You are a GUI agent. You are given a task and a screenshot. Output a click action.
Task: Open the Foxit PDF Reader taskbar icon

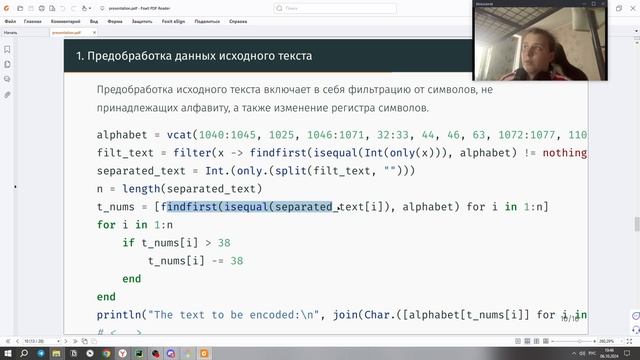tap(204, 353)
